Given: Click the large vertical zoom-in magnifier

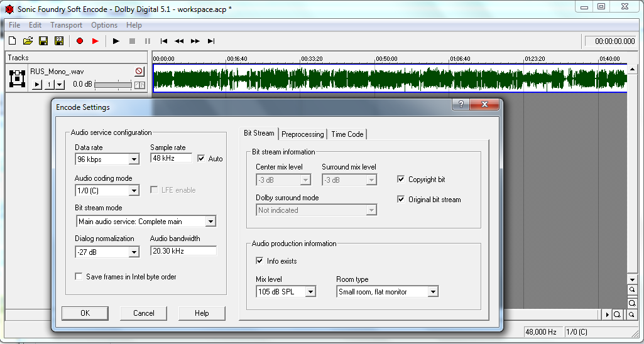Looking at the screenshot, I should click(632, 303).
